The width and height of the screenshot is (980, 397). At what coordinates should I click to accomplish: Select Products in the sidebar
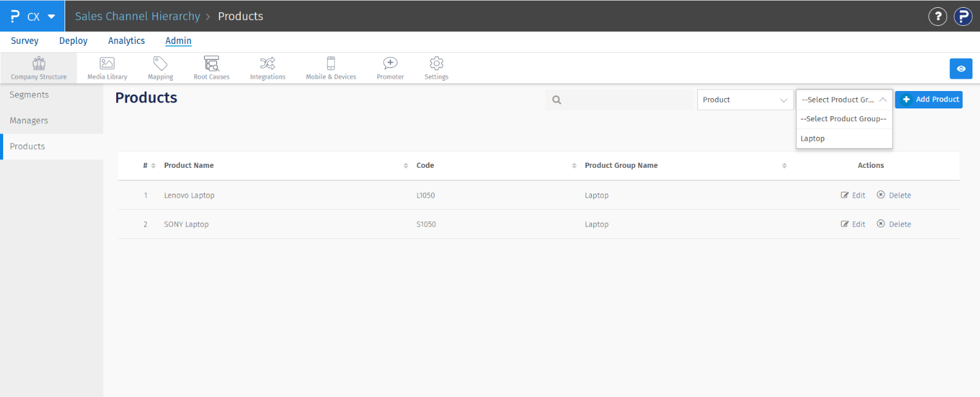coord(52,147)
